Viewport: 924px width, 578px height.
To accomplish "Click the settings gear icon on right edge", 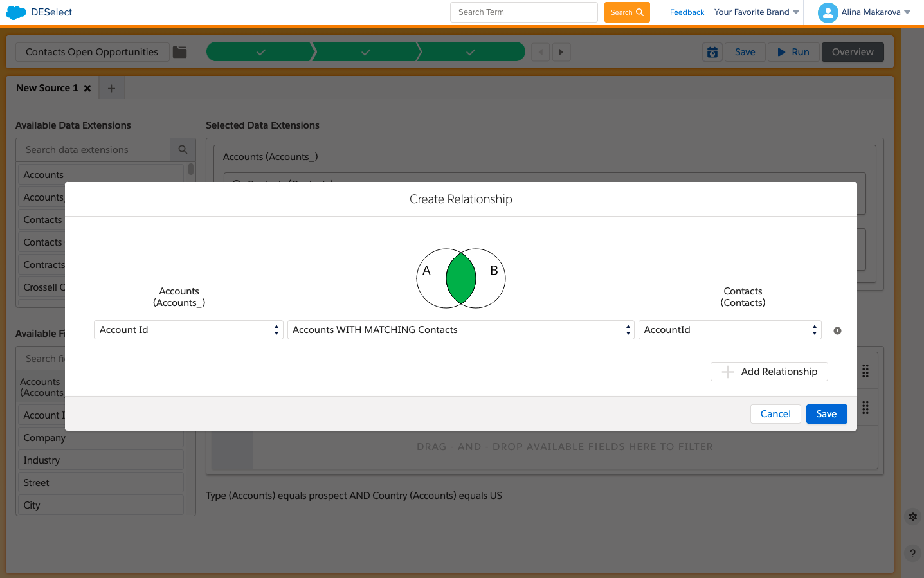I will [912, 516].
